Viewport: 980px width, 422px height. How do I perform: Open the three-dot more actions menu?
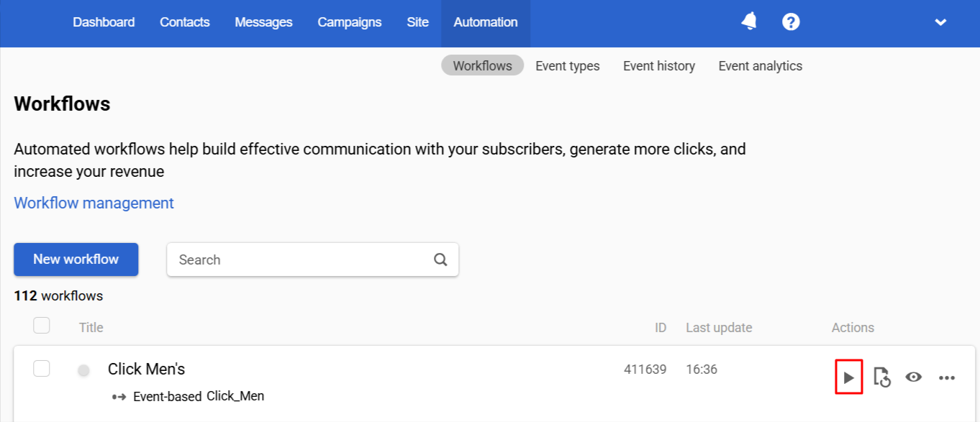click(947, 377)
